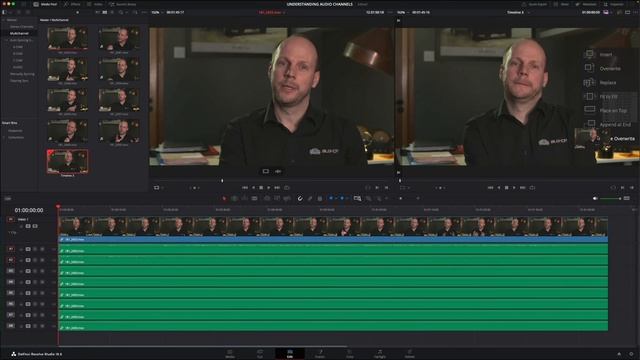Screen dimensions: 640x360
Task: Select the Selection Mode arrow tool
Action: 224,198
